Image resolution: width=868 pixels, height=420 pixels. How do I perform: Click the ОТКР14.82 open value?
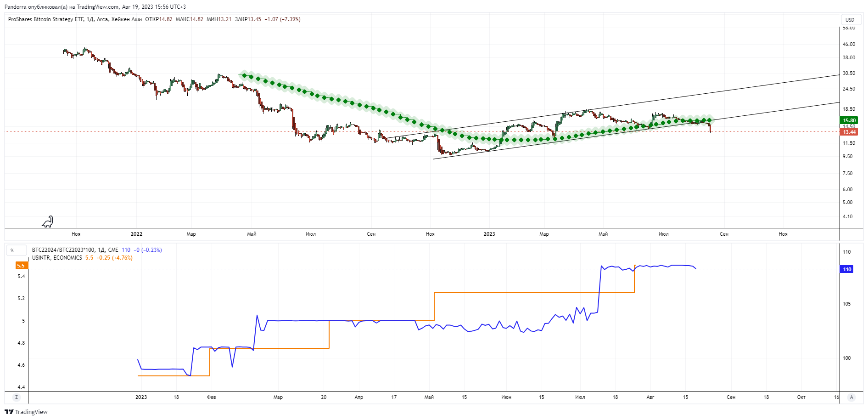[x=159, y=19]
